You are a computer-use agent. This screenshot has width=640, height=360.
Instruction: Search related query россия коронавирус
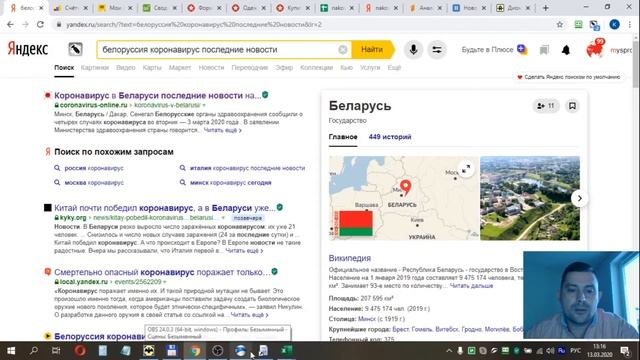(x=94, y=168)
